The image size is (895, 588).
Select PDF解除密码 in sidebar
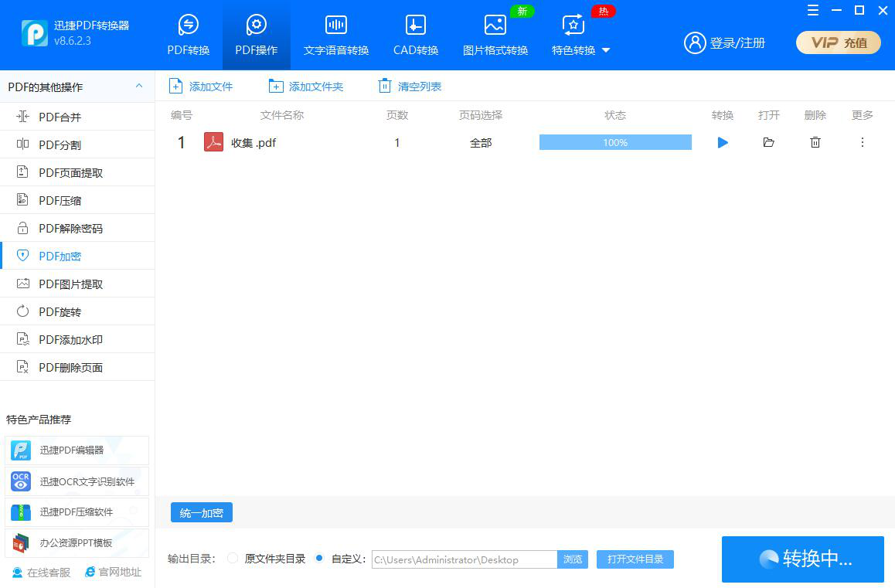coord(77,229)
